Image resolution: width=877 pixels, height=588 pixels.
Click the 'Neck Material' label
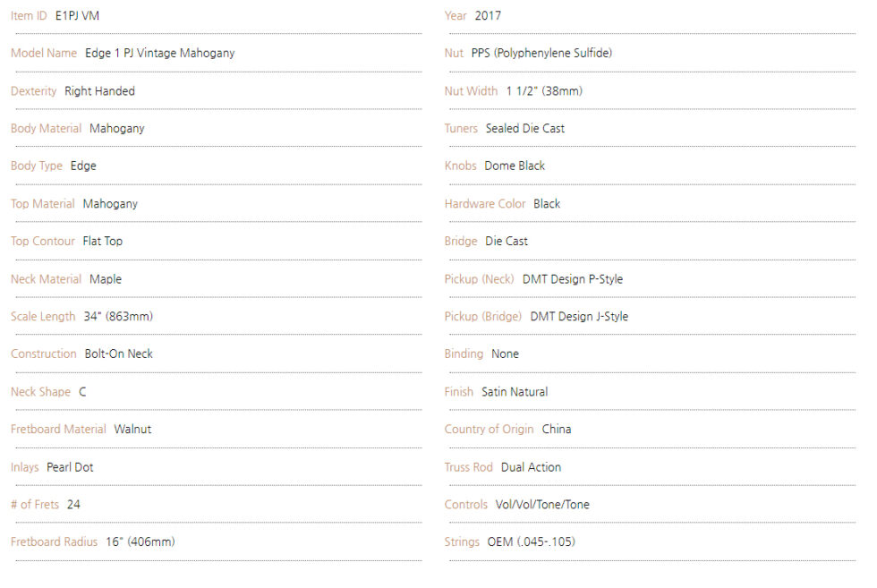point(46,279)
